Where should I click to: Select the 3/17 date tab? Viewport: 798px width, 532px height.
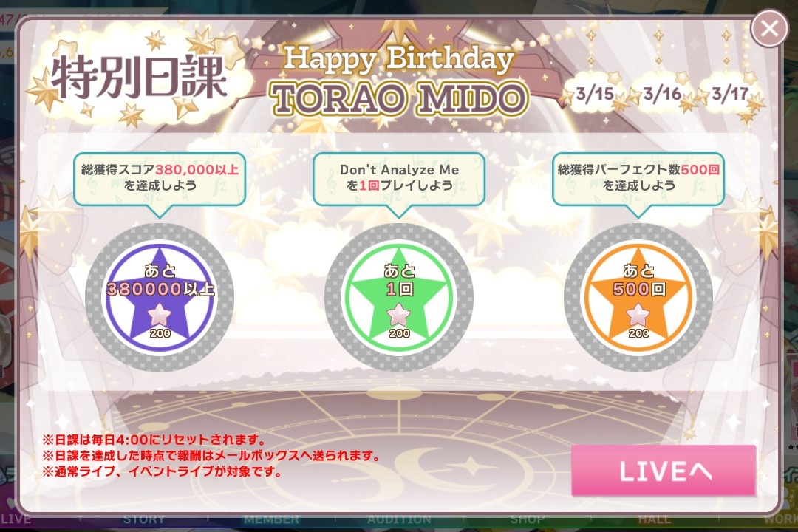pos(730,94)
